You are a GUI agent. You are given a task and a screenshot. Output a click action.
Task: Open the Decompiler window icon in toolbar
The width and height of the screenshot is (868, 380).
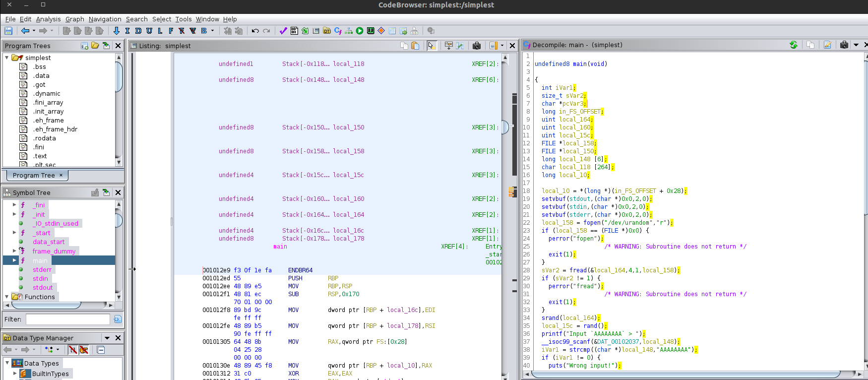point(338,31)
